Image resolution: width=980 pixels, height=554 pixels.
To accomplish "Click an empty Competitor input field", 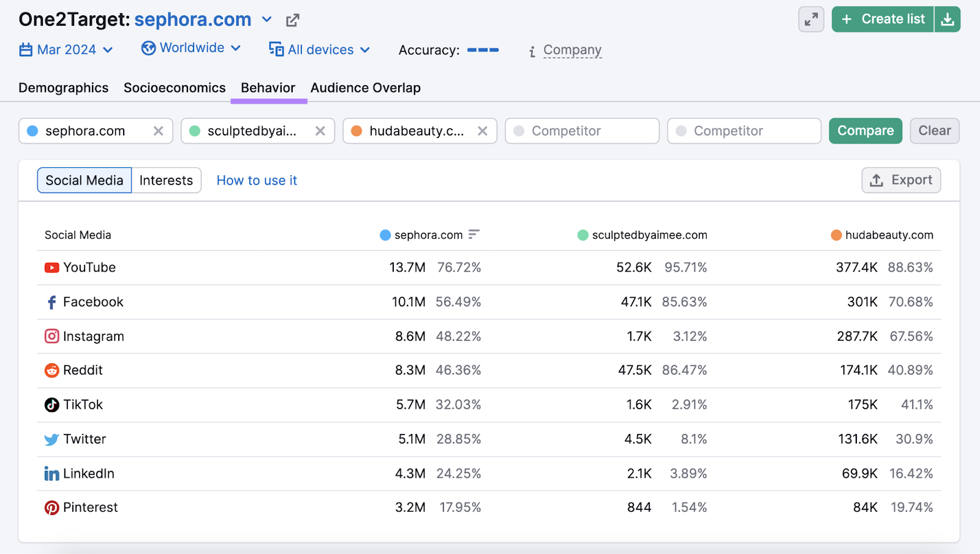I will click(581, 131).
